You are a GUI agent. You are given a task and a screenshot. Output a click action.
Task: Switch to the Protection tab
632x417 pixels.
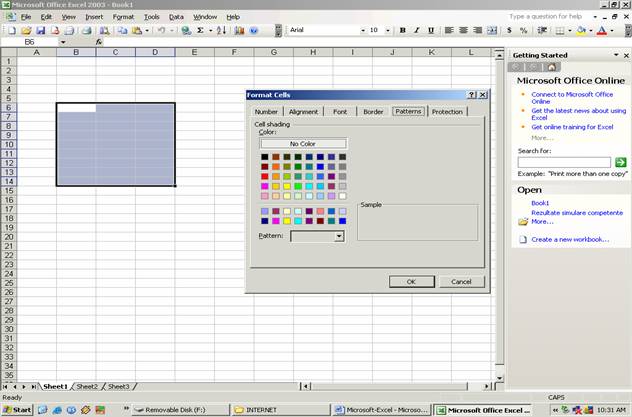tap(447, 112)
